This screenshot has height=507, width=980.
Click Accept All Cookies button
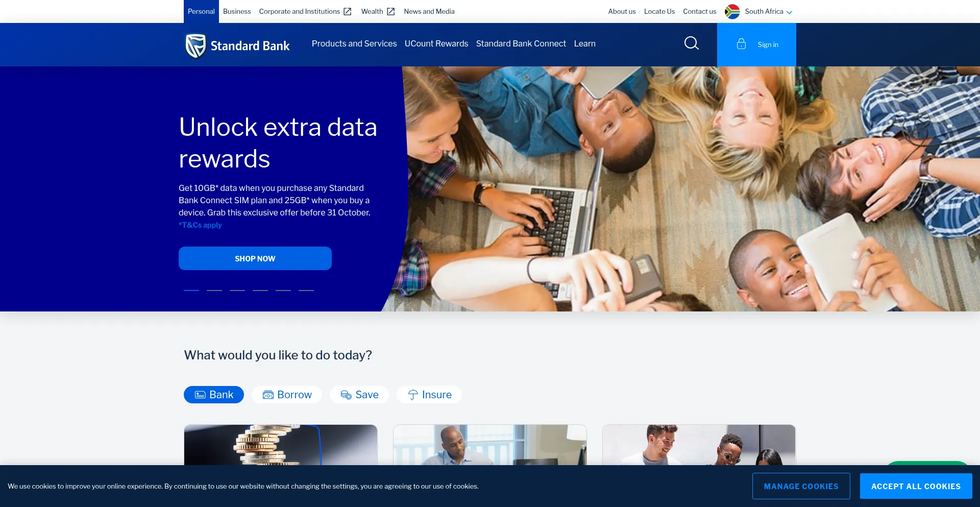coord(916,486)
